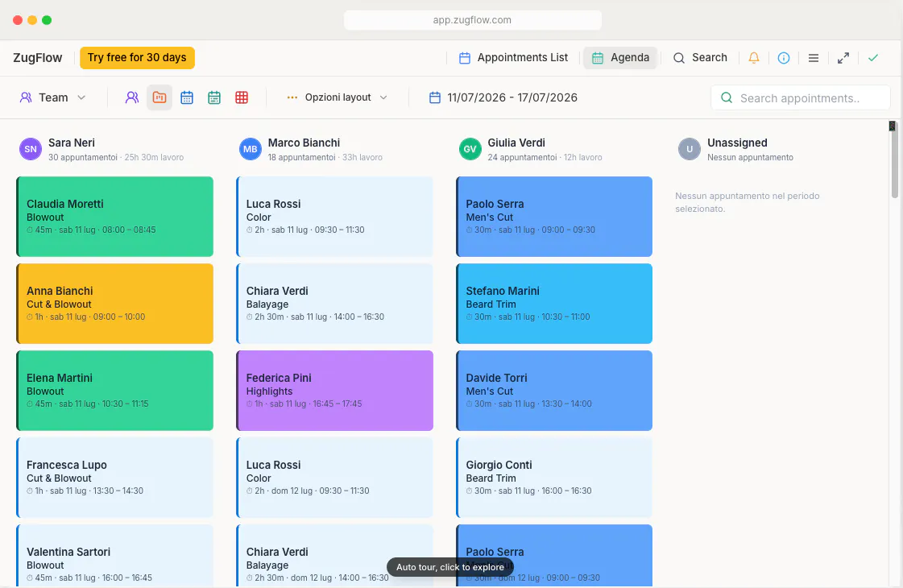
Task: Open the Appointments List tab
Action: coord(513,57)
